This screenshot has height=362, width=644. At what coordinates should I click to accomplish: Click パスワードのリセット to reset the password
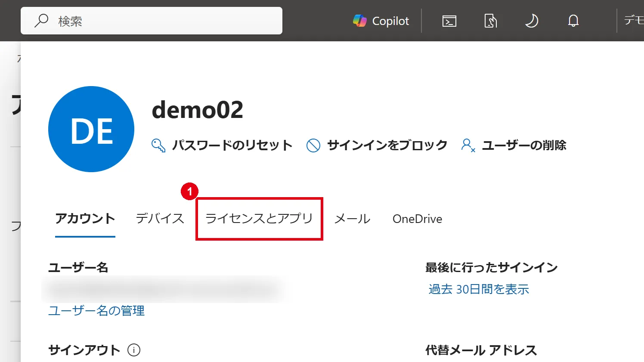(x=232, y=145)
